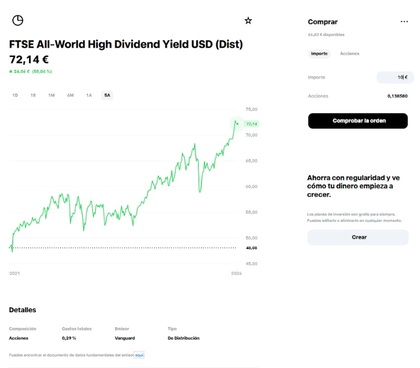420x368 pixels.
Task: Add ETF to favorites with star icon
Action: click(248, 21)
